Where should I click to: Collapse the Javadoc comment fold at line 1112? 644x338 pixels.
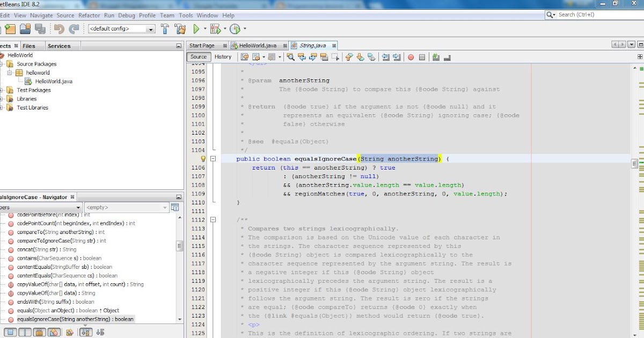(213, 221)
